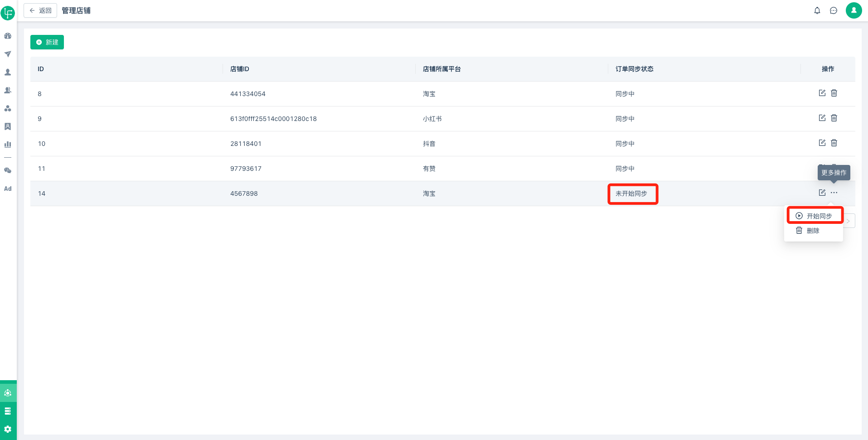
Task: Open notifications bell icon
Action: click(817, 10)
